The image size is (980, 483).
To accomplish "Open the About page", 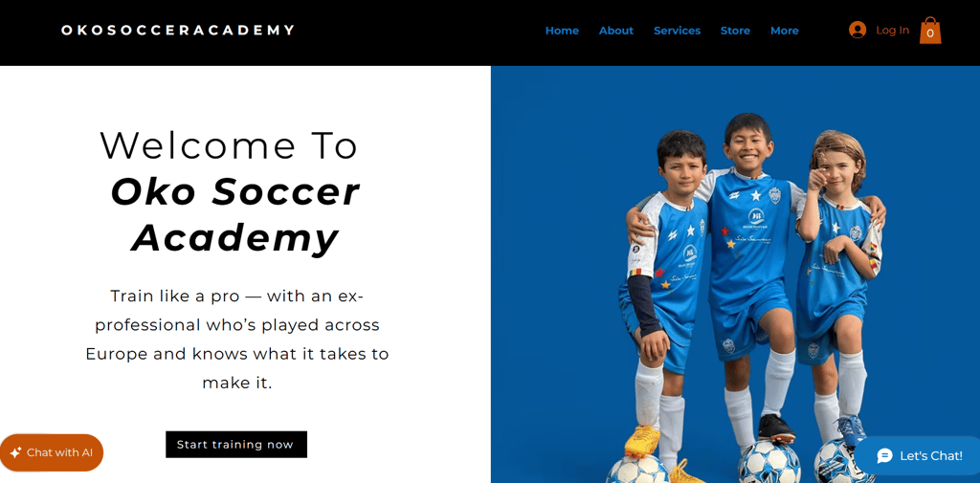I will pyautogui.click(x=616, y=31).
